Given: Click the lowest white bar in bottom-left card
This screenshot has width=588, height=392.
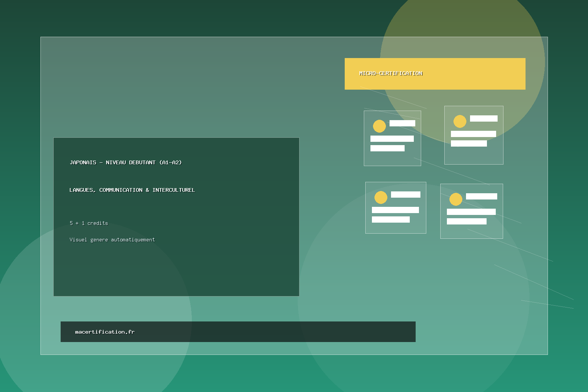Looking at the screenshot, I should point(391,219).
